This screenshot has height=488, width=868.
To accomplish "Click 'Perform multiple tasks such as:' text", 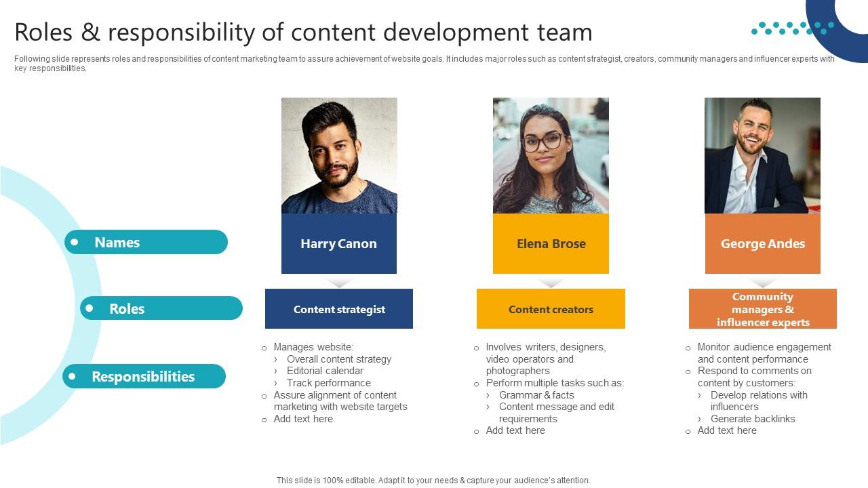I will click(555, 383).
